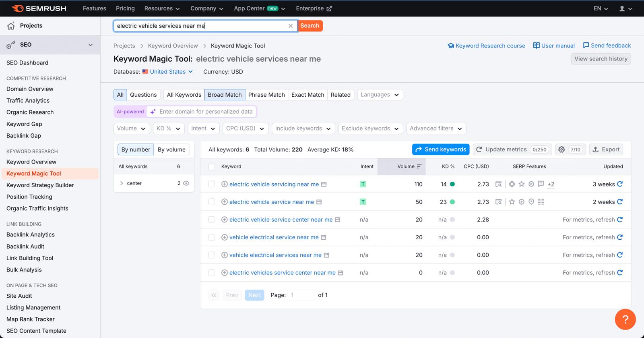Select the Phrase Match tab
Image resolution: width=644 pixels, height=338 pixels.
tap(266, 95)
